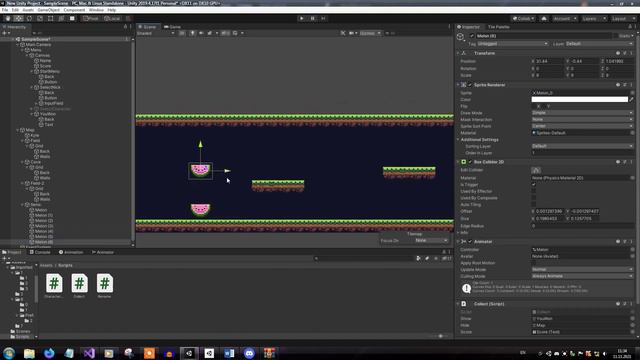Open the Mask Interaction dropdown

coord(582,120)
